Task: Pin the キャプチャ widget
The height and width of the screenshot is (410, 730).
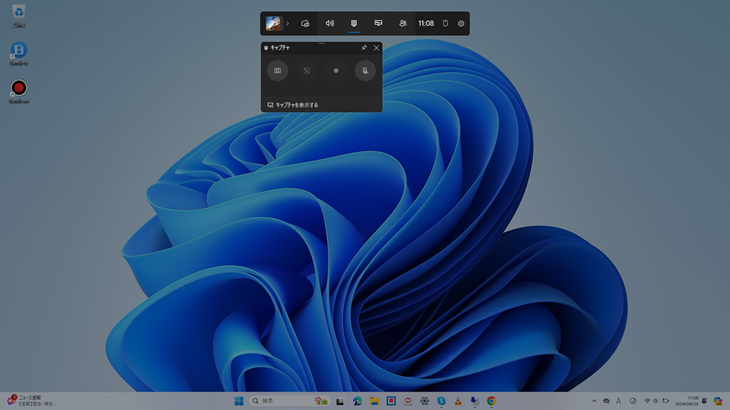Action: pyautogui.click(x=364, y=47)
